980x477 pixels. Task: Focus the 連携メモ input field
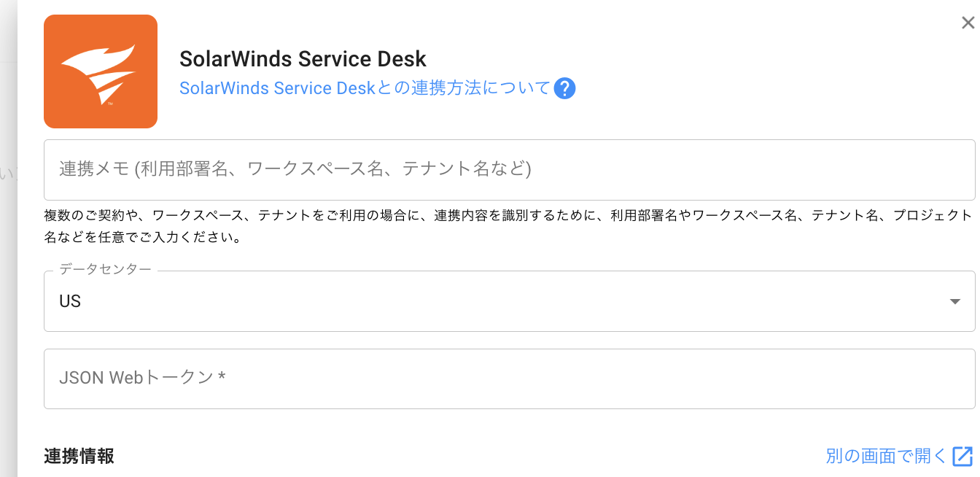pos(509,170)
